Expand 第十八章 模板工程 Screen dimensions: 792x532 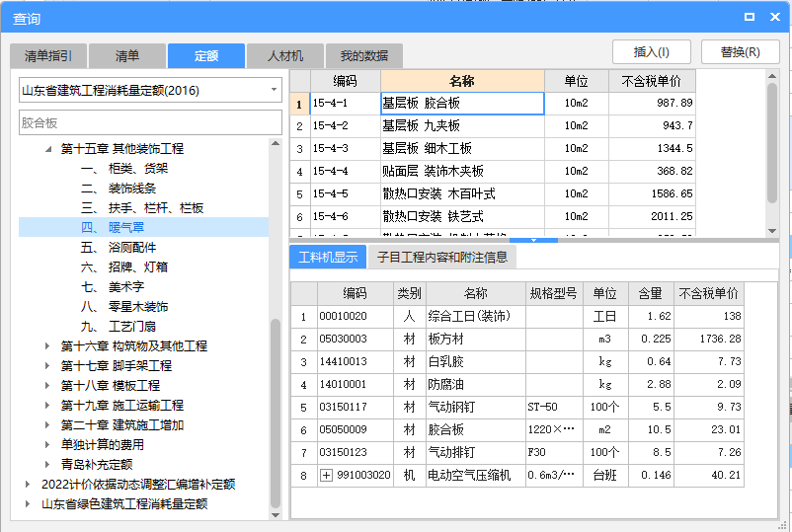[47, 386]
